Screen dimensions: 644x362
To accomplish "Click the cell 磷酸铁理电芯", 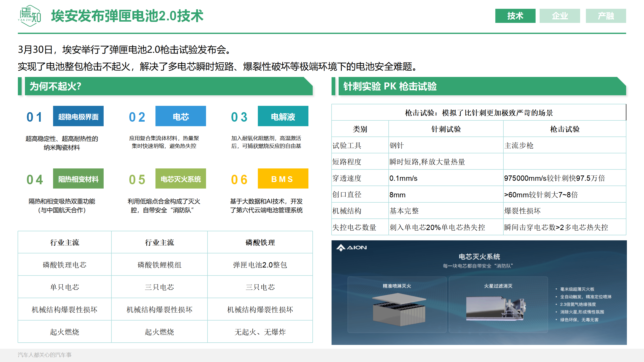I will click(x=65, y=265).
